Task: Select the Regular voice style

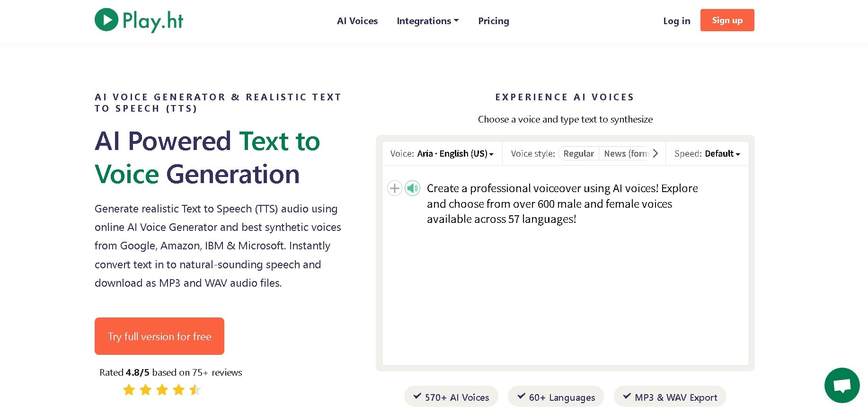Action: (578, 153)
